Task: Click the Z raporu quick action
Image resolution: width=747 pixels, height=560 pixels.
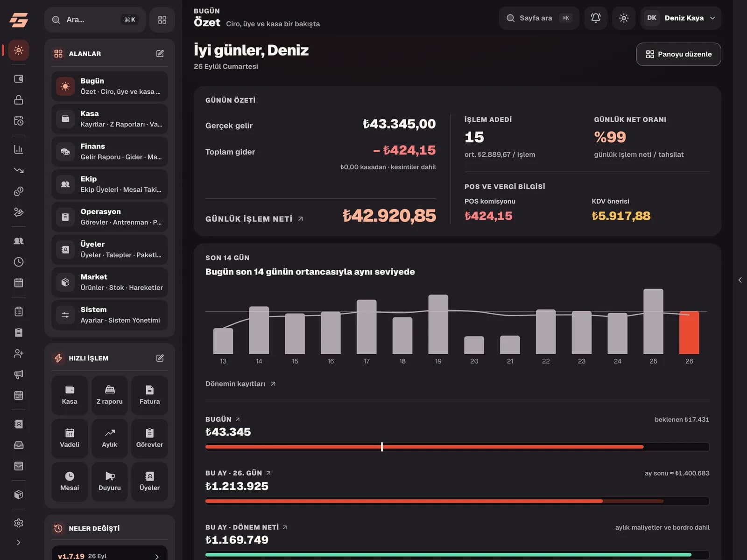Action: tap(110, 395)
